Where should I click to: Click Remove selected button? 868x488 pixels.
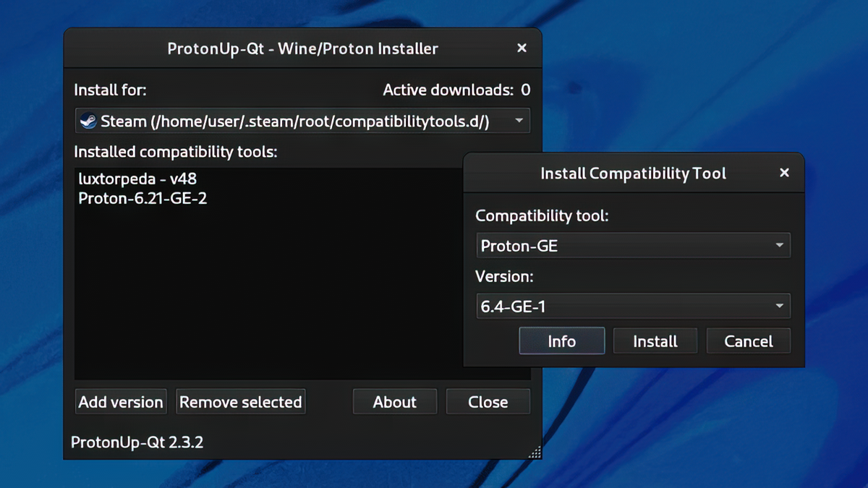point(240,402)
